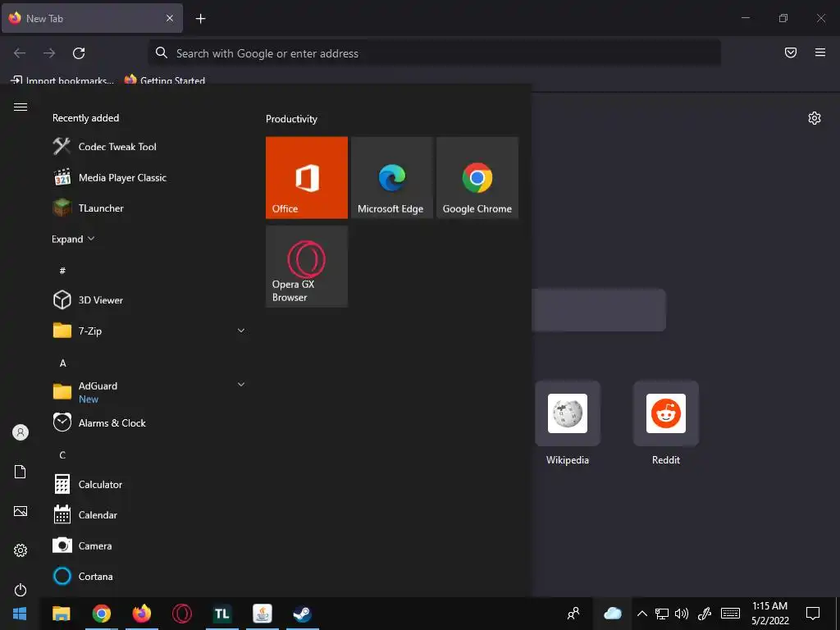Open Google Chrome tile
The width and height of the screenshot is (840, 630).
coord(477,177)
